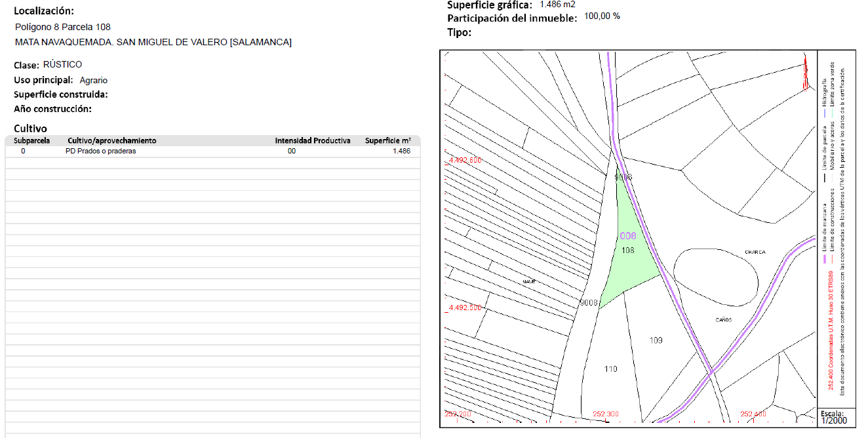The height and width of the screenshot is (438, 868).
Task: Click the CAÑOS label on the map
Action: tap(724, 320)
